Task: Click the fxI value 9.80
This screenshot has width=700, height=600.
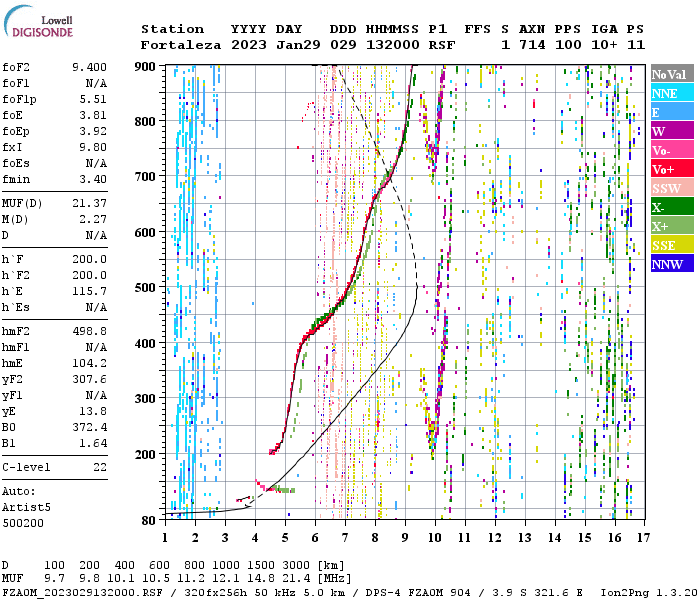Action: tap(93, 147)
